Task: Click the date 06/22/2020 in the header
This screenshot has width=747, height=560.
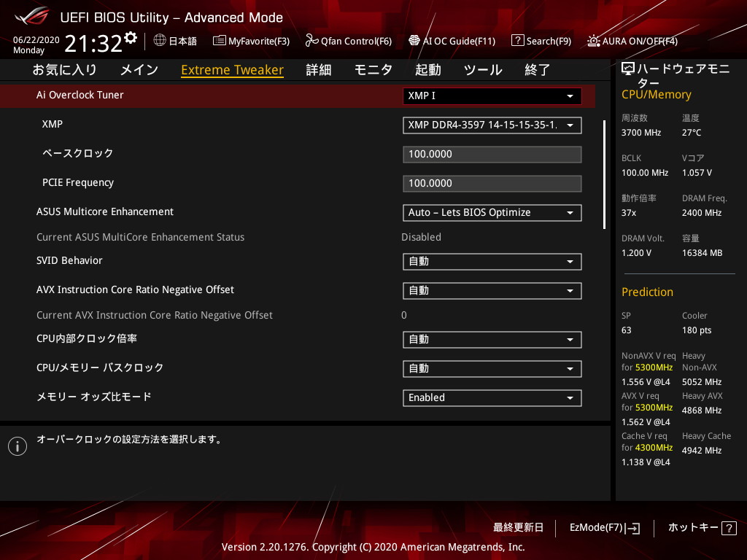Action: [36, 40]
